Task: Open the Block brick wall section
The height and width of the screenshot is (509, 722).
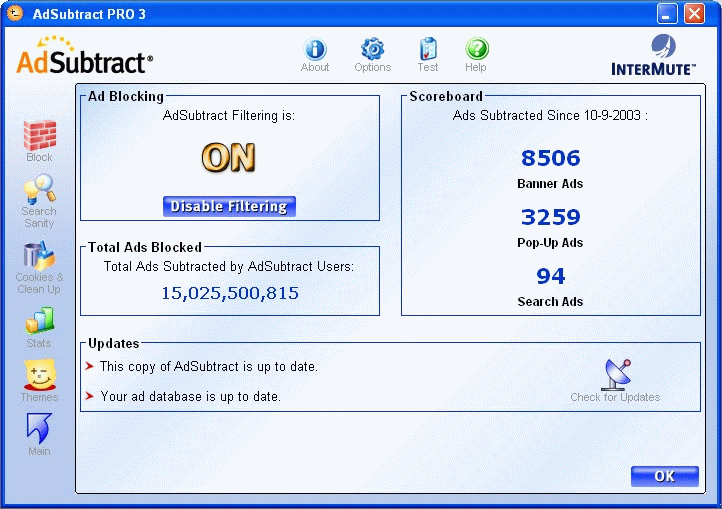Action: tap(40, 141)
